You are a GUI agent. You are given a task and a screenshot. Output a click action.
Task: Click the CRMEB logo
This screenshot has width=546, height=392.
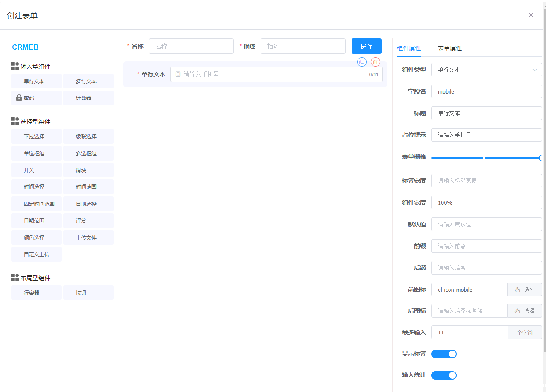tap(25, 47)
